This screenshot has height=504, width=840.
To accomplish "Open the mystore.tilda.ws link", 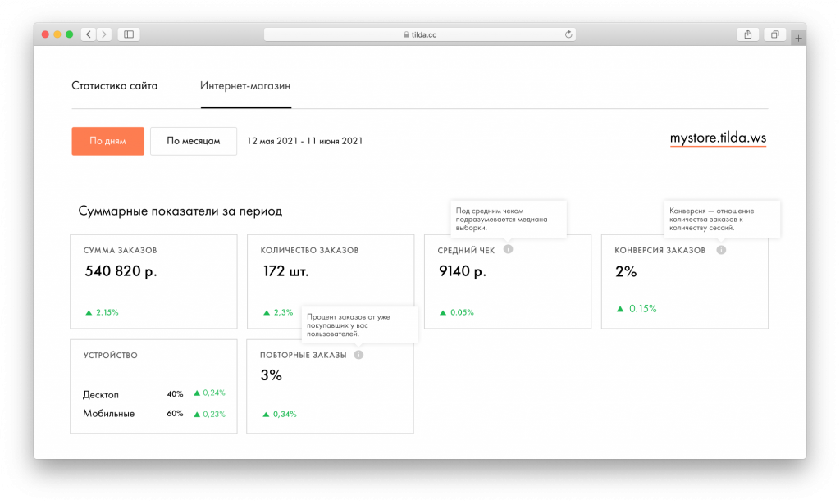I will coord(718,138).
